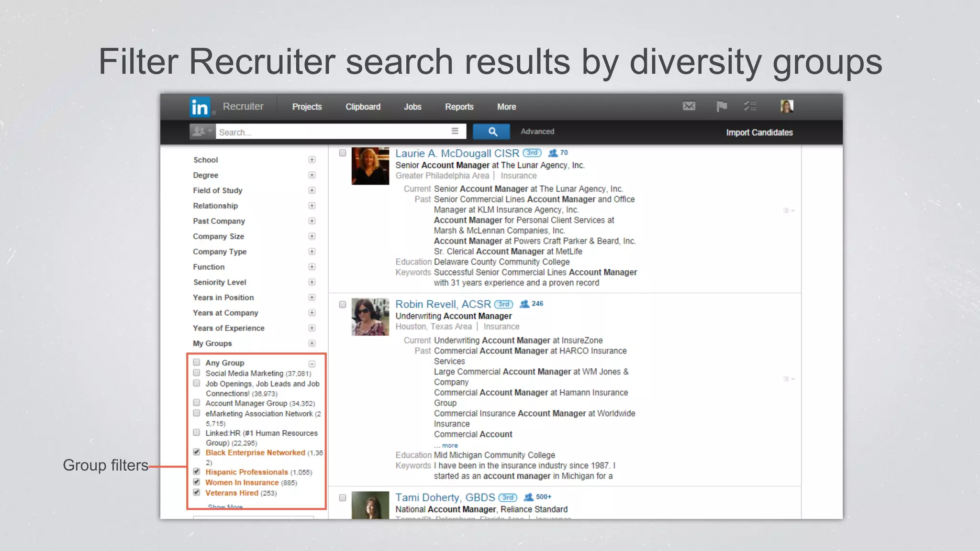
Task: Open the checklist tasks icon
Action: [750, 106]
